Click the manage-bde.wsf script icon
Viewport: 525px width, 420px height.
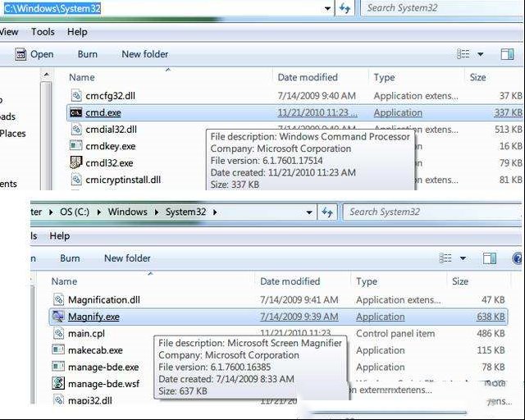58,383
